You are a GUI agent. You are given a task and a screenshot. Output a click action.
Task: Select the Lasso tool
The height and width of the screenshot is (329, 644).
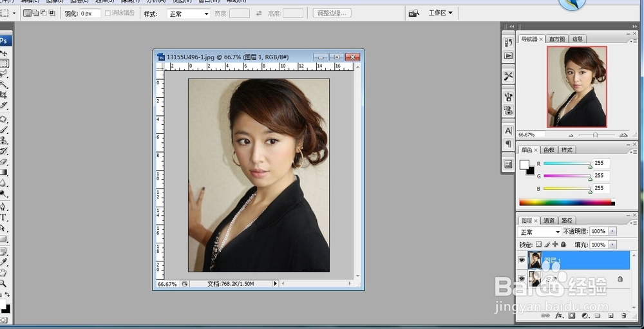[3, 73]
